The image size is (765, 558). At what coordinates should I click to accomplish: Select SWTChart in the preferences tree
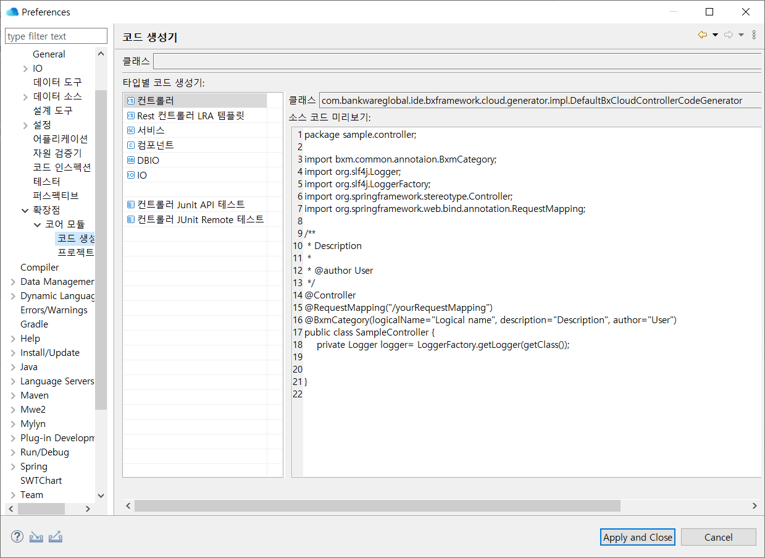point(41,480)
